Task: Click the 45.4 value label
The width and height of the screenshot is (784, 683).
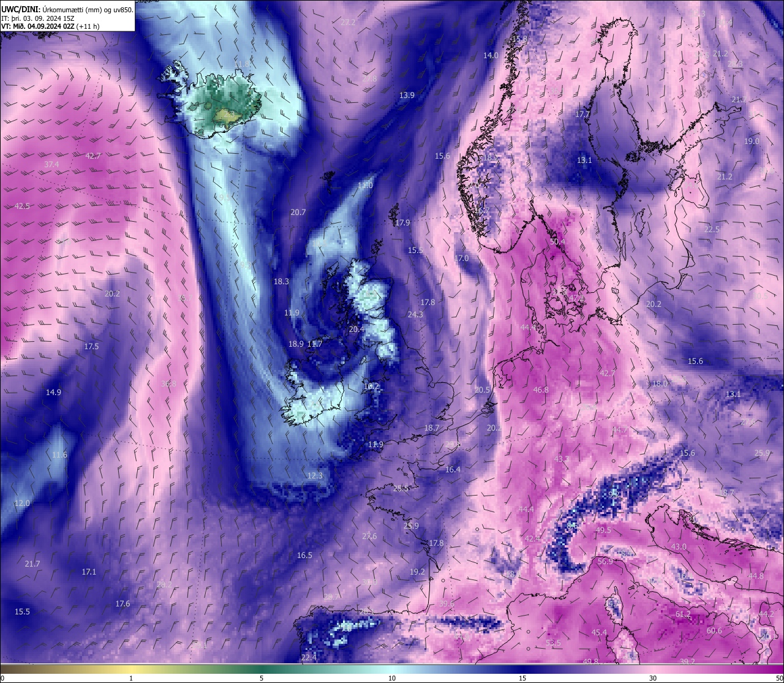Action: click(x=599, y=632)
